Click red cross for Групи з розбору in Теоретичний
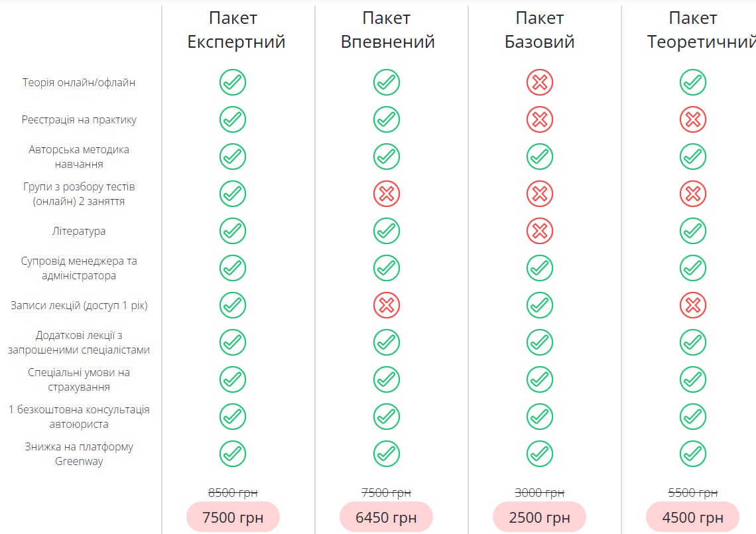Image resolution: width=756 pixels, height=534 pixels. pyautogui.click(x=693, y=194)
